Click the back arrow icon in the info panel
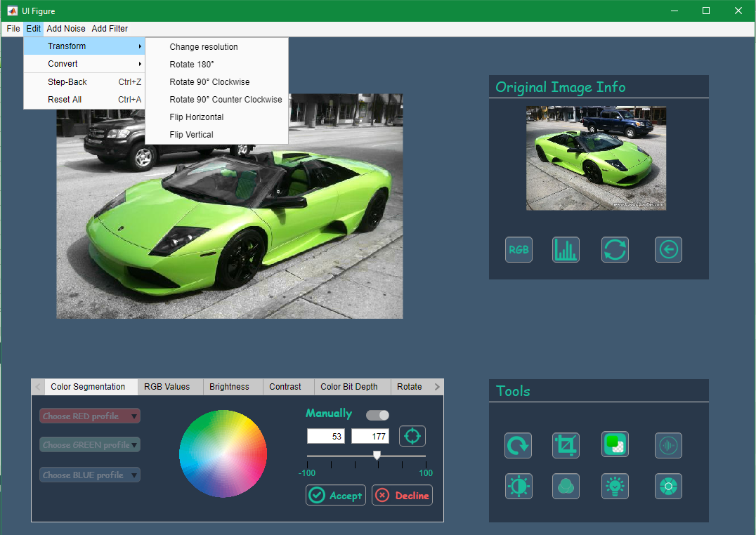Viewport: 756px width, 535px height. 668,250
